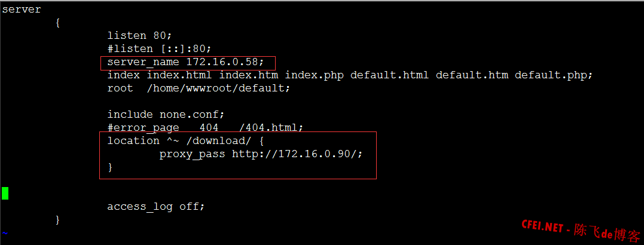Screen dimensions: 644x245
Task: Click the commented "#listen [::]:80;" line
Action: coord(159,49)
